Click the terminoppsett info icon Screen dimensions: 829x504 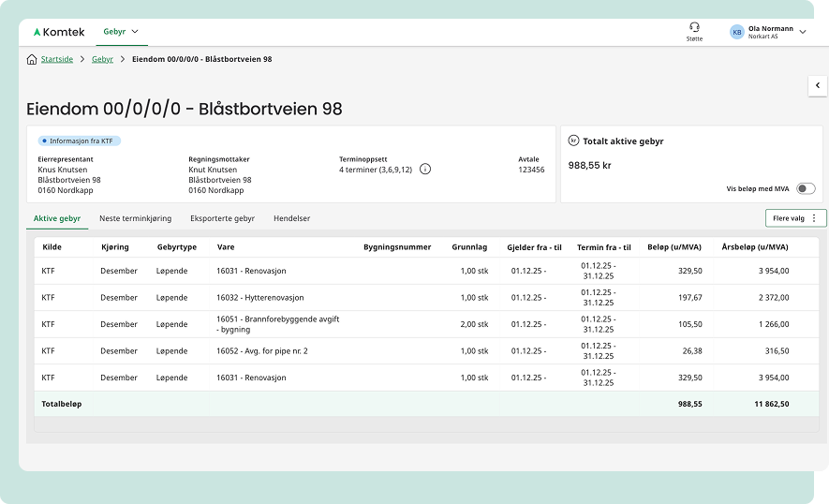click(425, 169)
